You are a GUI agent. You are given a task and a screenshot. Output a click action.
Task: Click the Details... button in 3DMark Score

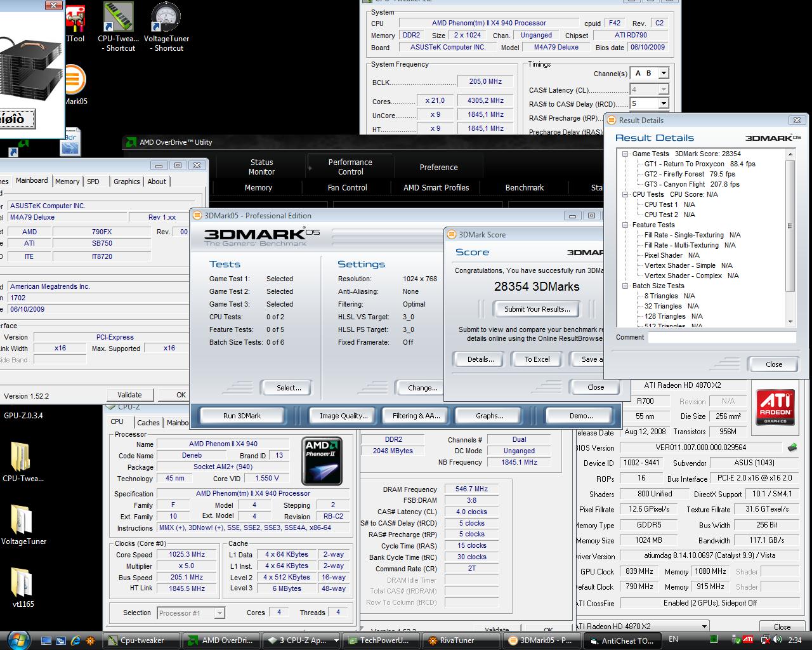480,359
